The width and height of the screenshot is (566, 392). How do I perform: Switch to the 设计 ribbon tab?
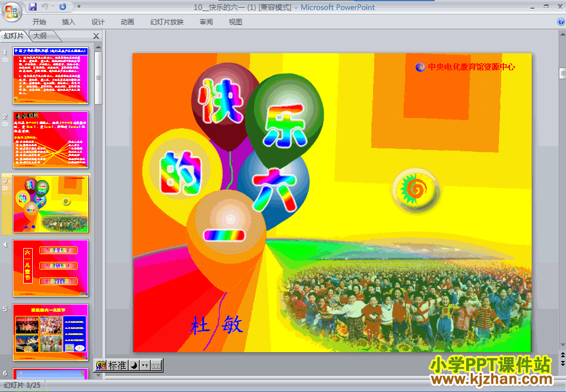(98, 22)
